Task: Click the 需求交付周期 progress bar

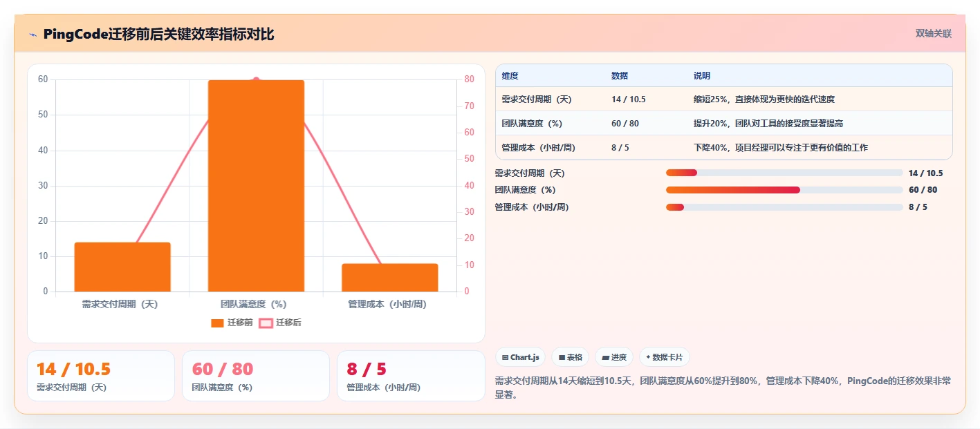Action: point(784,173)
